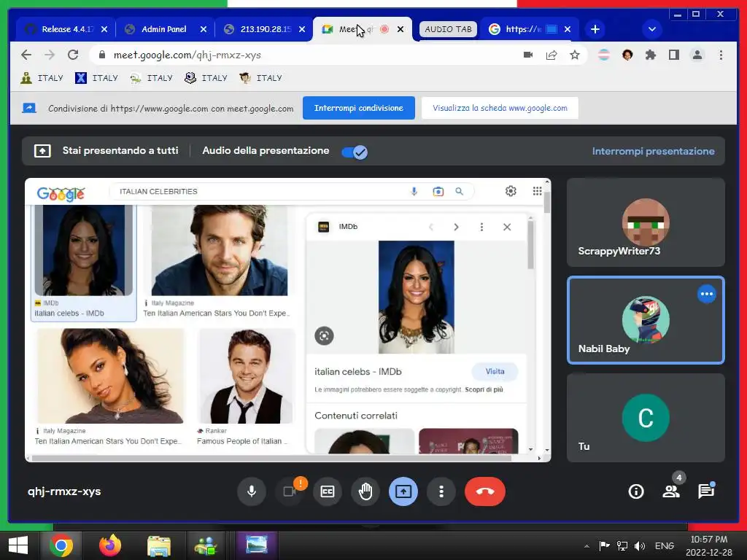Click the Visita button
Viewport: 747px width, 560px height.
495,371
